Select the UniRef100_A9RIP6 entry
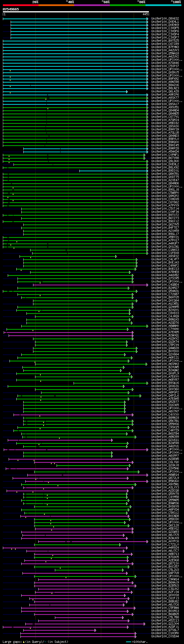Screen dimensions: 184x644 click(x=165, y=94)
